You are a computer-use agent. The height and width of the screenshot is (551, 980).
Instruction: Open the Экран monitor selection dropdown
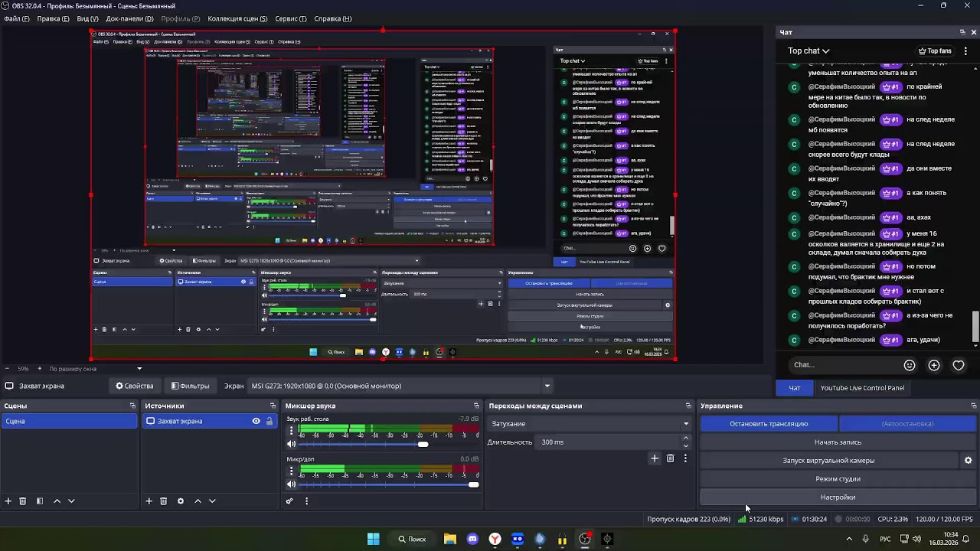[x=400, y=386]
